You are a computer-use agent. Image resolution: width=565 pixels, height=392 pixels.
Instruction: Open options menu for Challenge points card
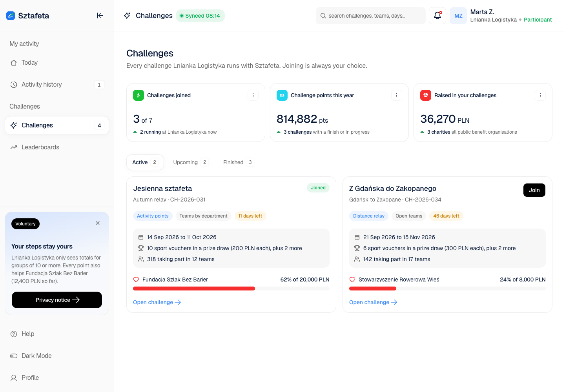397,95
